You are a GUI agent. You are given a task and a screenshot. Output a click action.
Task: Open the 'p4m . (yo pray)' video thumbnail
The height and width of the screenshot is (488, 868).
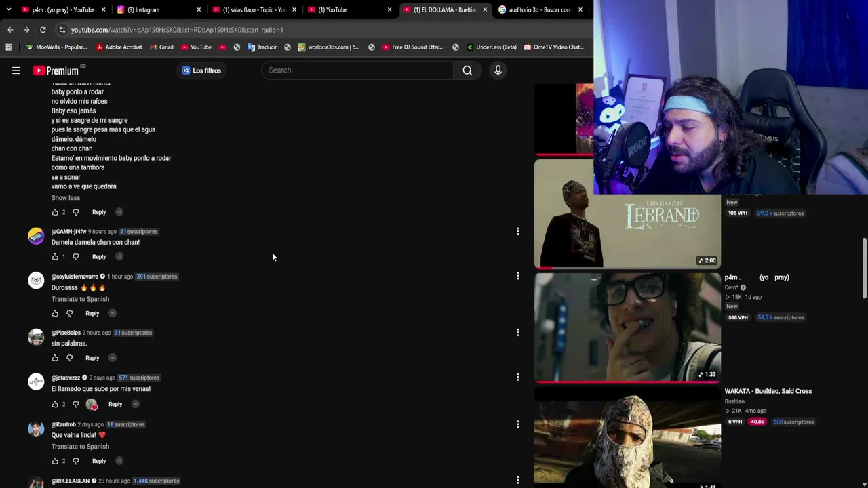click(x=627, y=328)
